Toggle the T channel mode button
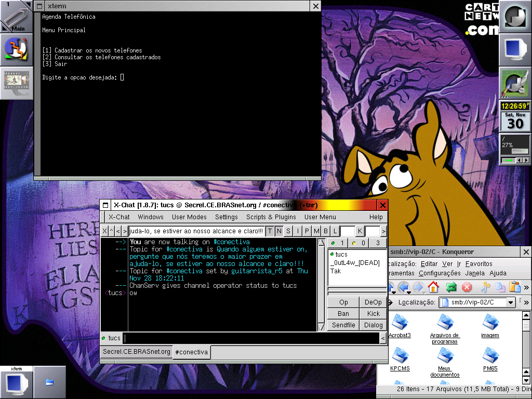The height and width of the screenshot is (399, 532). click(x=270, y=231)
